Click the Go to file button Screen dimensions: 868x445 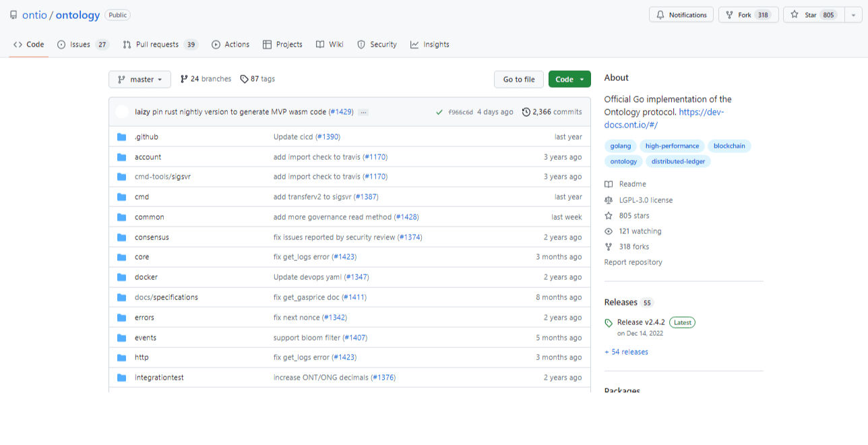519,80
